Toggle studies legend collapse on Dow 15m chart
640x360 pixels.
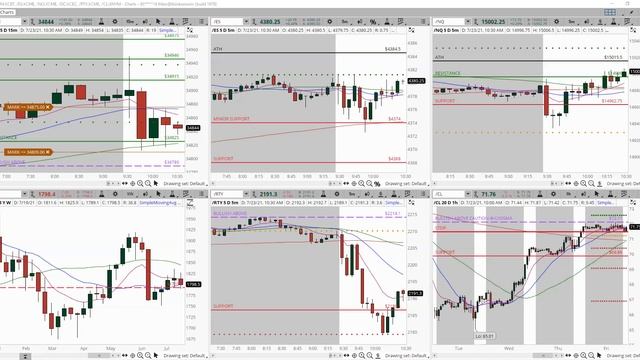tap(190, 30)
